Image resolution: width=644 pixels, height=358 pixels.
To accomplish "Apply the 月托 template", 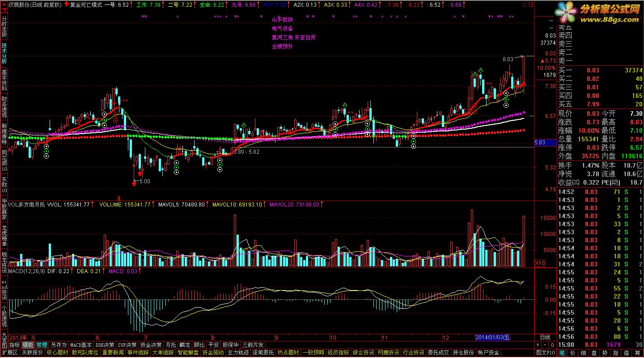I will [170, 345].
